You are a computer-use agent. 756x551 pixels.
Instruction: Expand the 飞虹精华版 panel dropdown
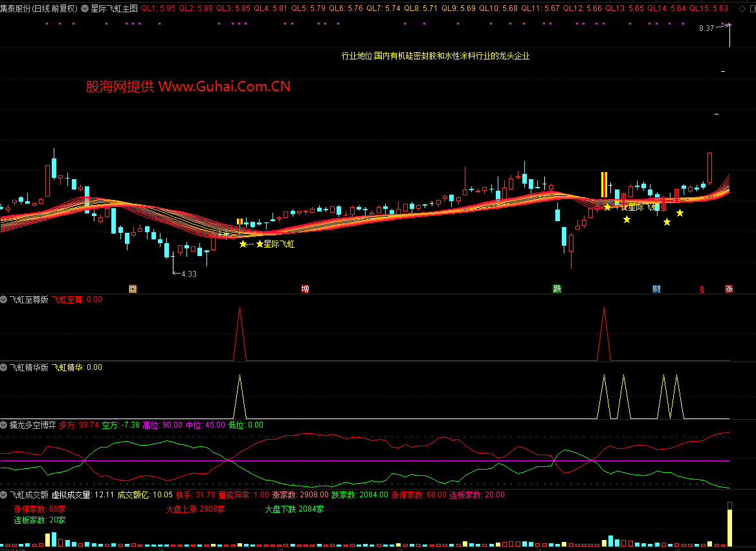pos(4,367)
